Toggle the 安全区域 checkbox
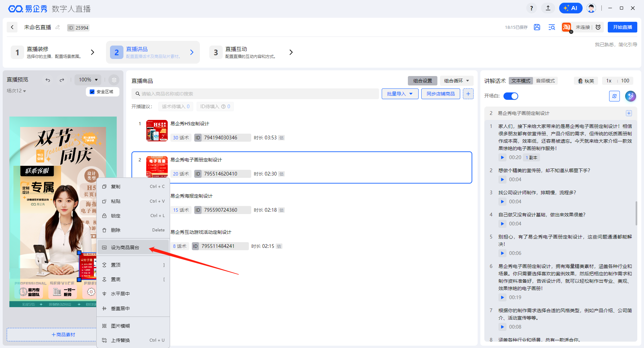 tap(92, 92)
